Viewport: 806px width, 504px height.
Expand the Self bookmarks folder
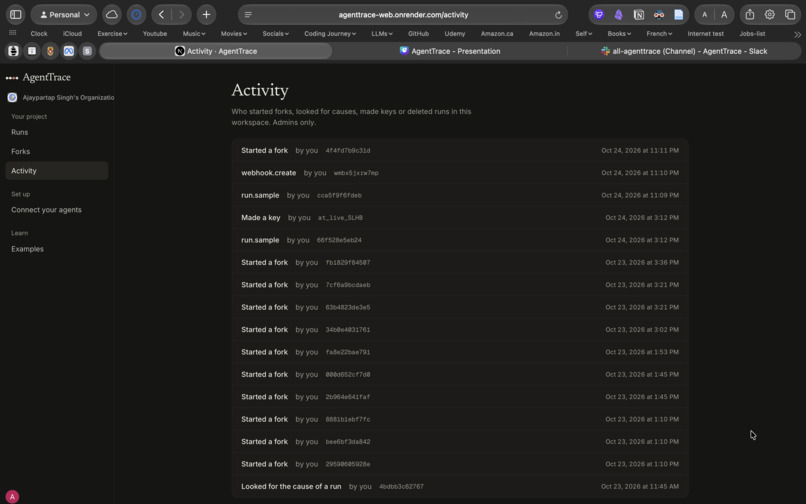pos(583,33)
